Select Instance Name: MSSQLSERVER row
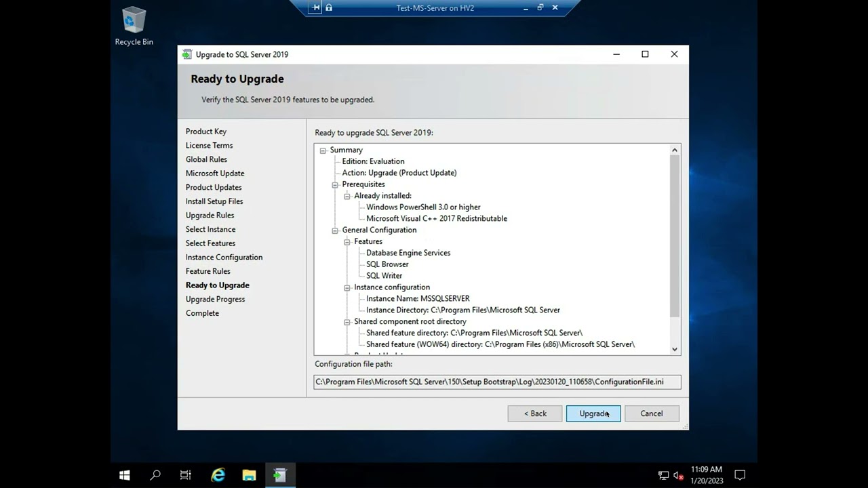The width and height of the screenshot is (868, 488). pos(418,298)
